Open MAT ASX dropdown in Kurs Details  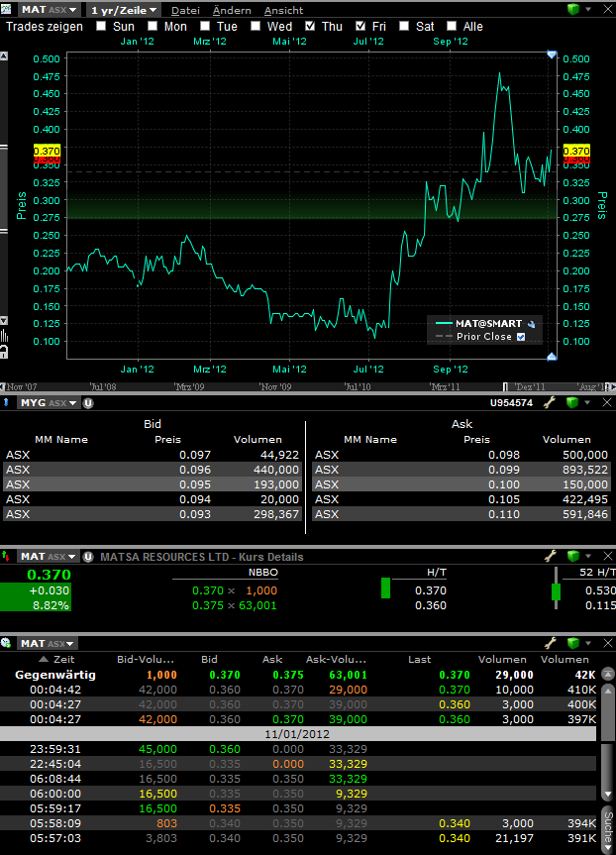pos(48,557)
